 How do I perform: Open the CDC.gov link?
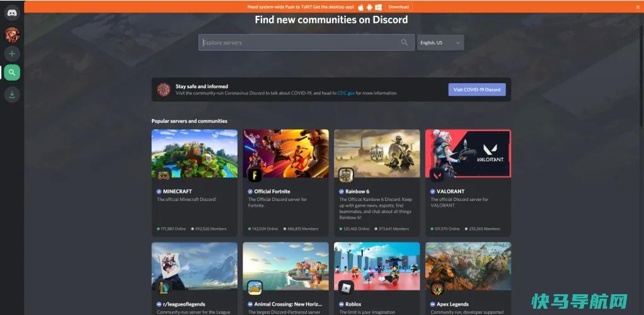pyautogui.click(x=346, y=93)
